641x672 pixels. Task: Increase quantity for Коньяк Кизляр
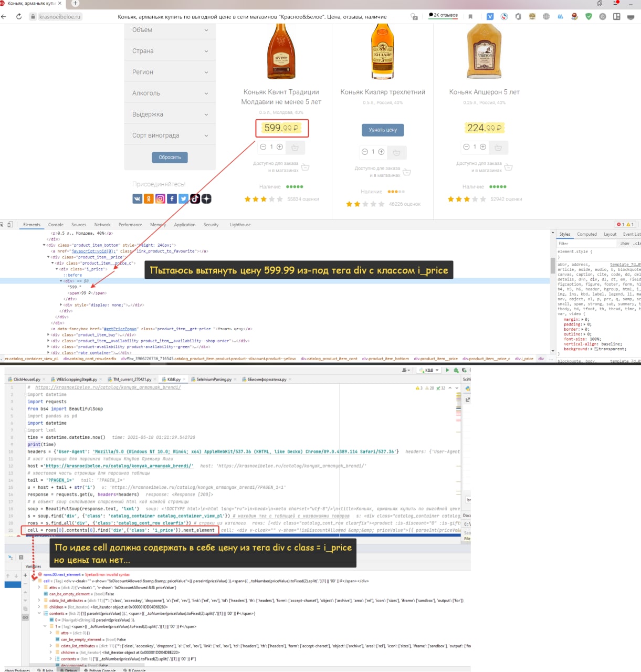coord(382,152)
